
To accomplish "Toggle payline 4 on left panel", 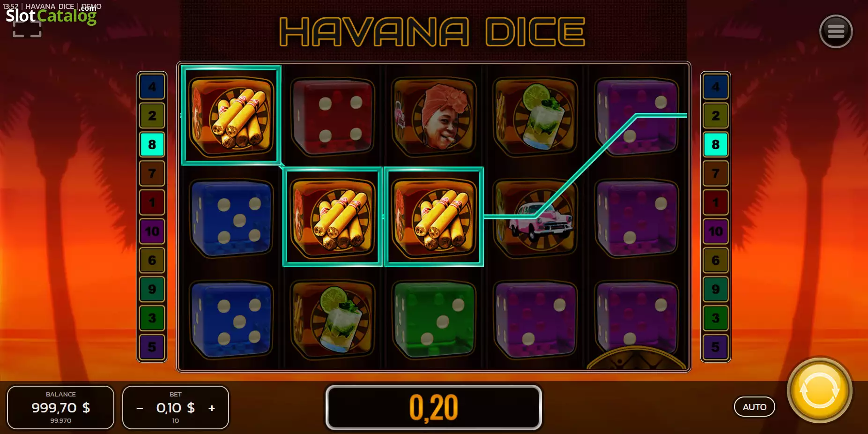I will (152, 87).
